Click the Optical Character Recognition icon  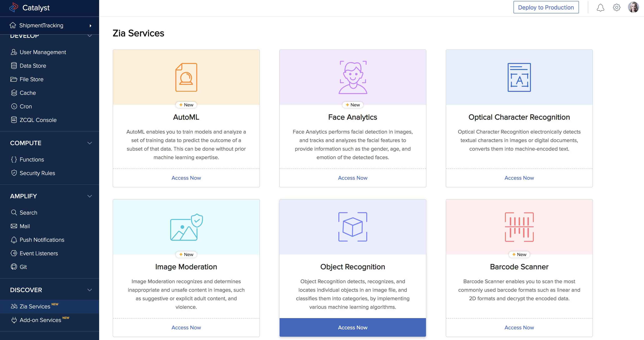(x=519, y=77)
